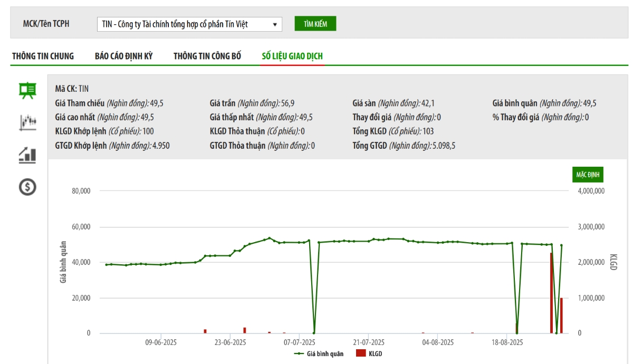Click the small red bar near 23-06-2025
This screenshot has height=364, width=633.
[245, 330]
